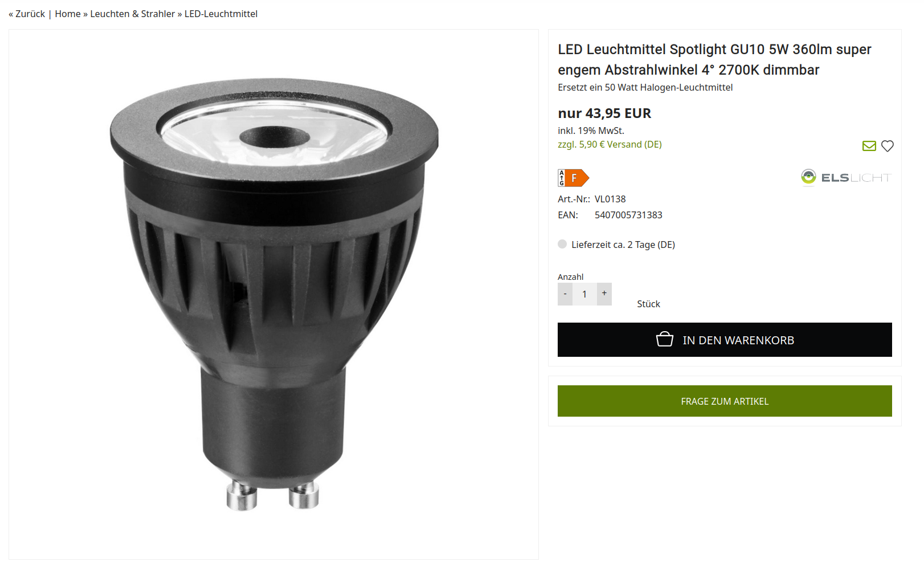Click the ELS Licht brand logo
The height and width of the screenshot is (566, 924).
click(x=845, y=177)
